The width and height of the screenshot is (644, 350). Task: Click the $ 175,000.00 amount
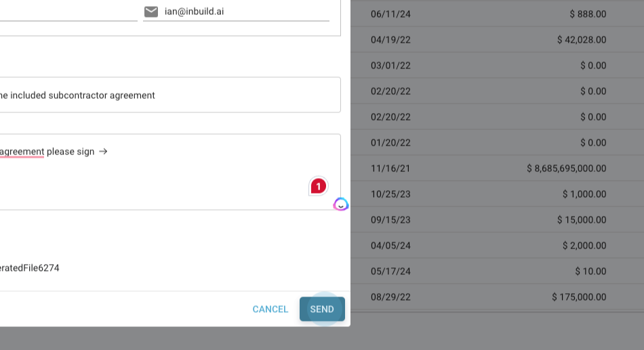pyautogui.click(x=579, y=297)
